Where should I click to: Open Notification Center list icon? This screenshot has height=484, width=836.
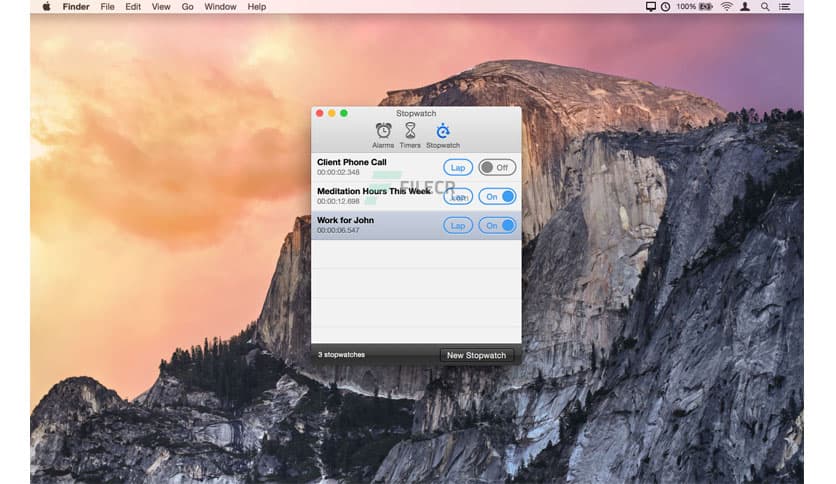pyautogui.click(x=784, y=6)
